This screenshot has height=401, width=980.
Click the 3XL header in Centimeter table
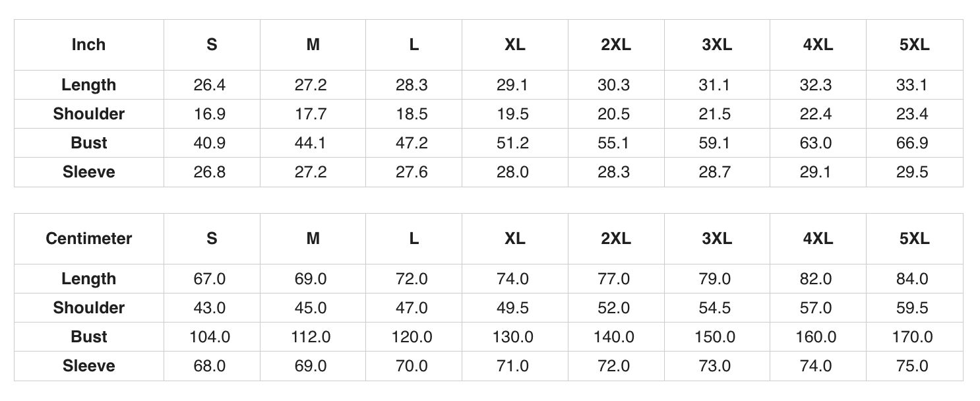[x=717, y=239]
